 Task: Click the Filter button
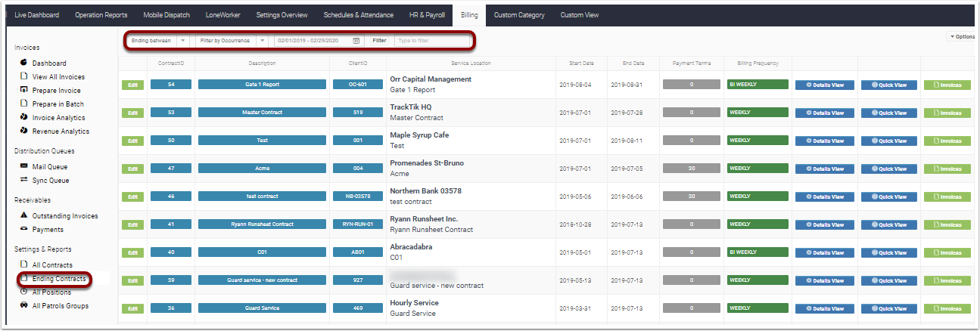[379, 40]
